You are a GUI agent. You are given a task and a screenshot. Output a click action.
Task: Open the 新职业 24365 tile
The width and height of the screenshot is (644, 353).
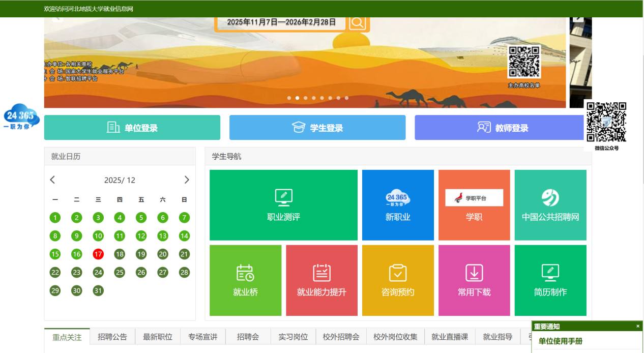[x=398, y=205]
